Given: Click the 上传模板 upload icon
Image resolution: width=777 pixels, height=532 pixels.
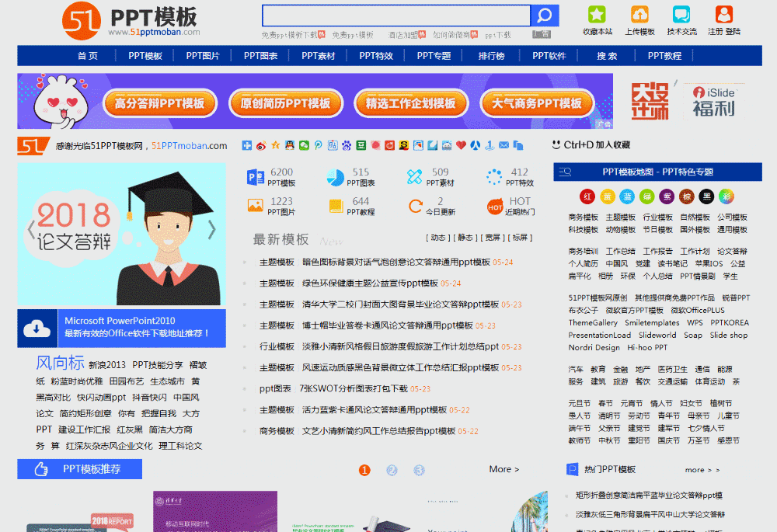Looking at the screenshot, I should tap(639, 15).
